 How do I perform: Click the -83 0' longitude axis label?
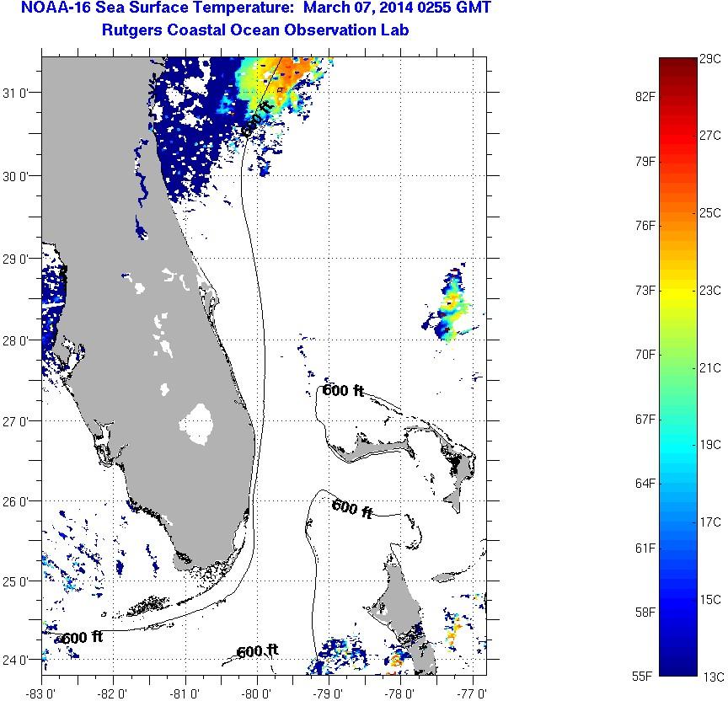(x=42, y=692)
